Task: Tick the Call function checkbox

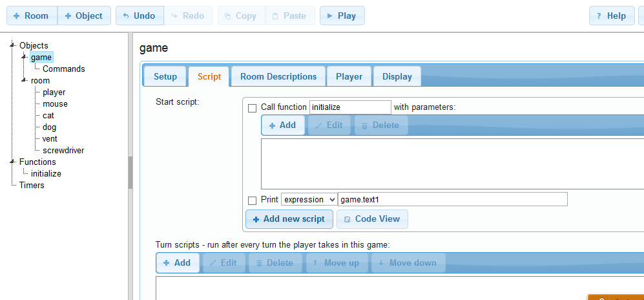Action: [x=253, y=108]
